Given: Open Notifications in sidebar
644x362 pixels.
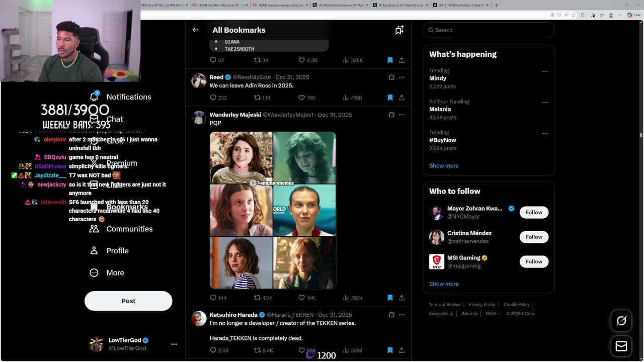Looking at the screenshot, I should (x=121, y=97).
